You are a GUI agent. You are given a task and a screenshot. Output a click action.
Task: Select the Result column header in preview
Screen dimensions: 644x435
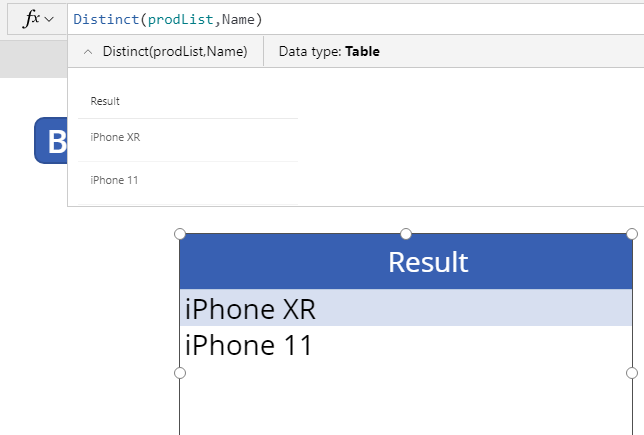point(105,101)
